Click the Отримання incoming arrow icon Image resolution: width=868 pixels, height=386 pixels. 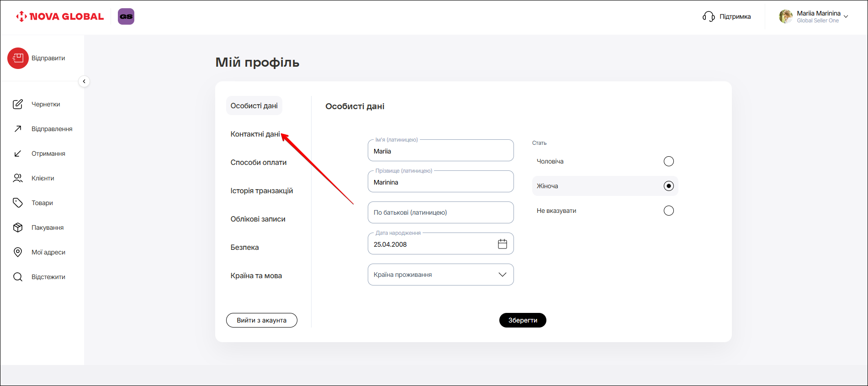pos(18,153)
